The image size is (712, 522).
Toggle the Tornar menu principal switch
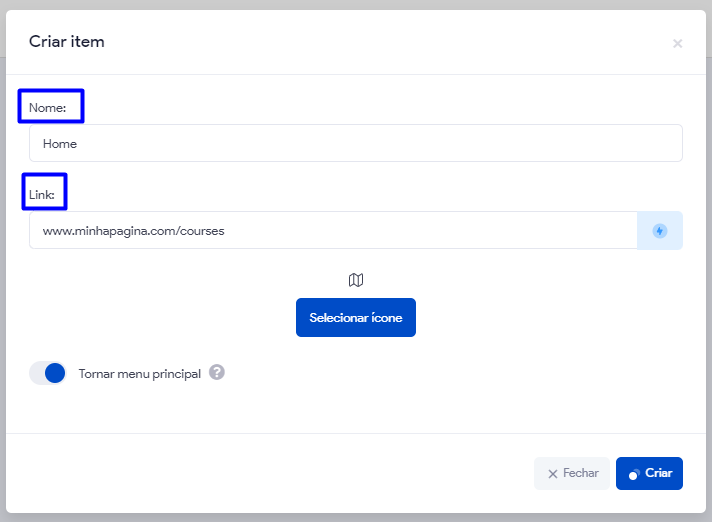pos(48,373)
